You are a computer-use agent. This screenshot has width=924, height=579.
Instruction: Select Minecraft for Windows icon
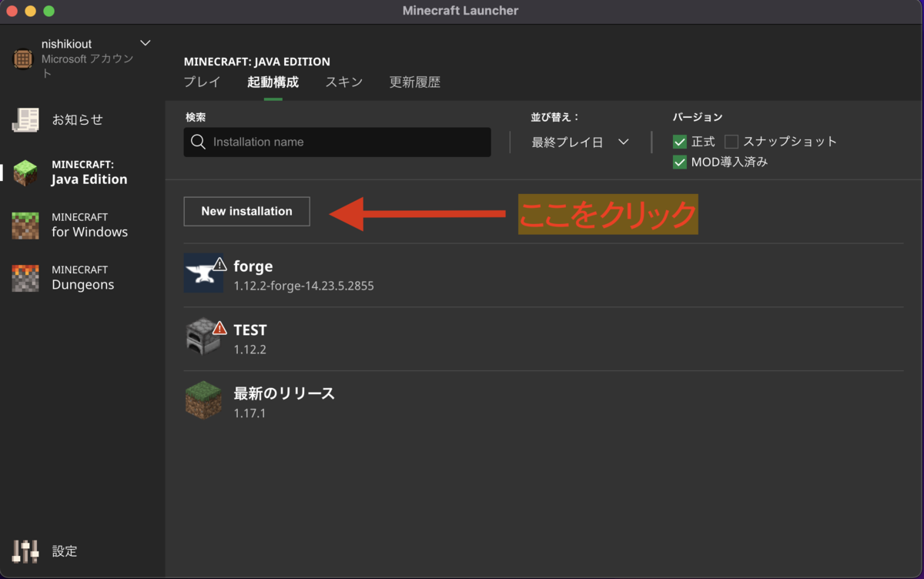click(x=25, y=225)
